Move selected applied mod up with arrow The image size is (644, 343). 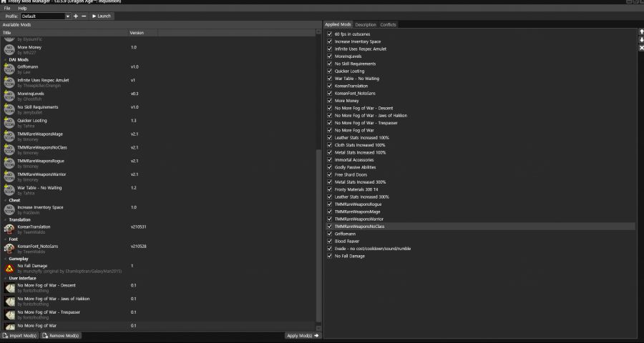(640, 32)
